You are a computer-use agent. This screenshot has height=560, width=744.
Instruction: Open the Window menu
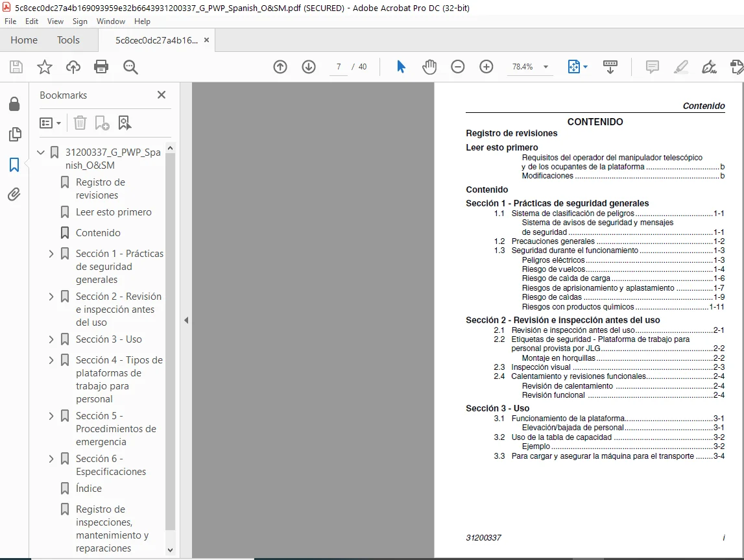pos(110,21)
